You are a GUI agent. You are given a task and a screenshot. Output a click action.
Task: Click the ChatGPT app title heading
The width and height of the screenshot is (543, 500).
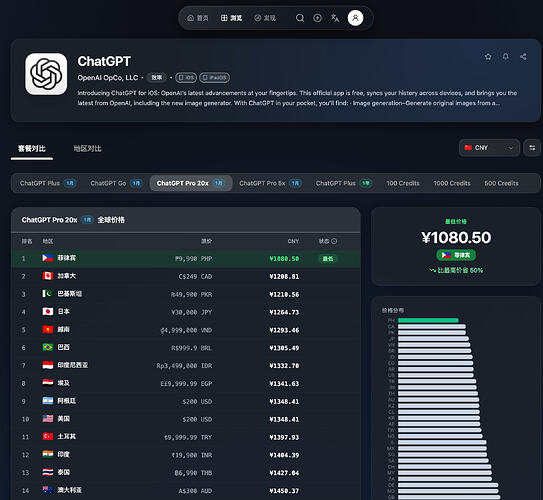104,61
